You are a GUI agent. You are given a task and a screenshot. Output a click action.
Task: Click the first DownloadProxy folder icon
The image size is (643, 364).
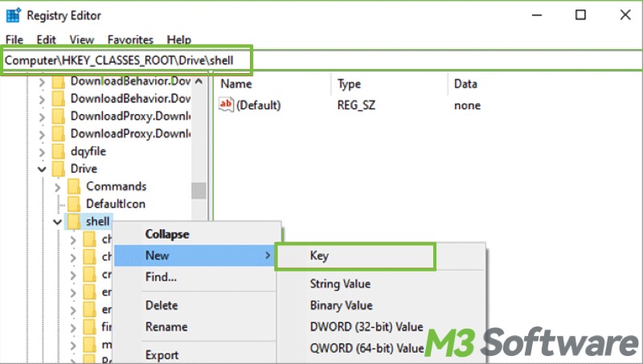(58, 116)
